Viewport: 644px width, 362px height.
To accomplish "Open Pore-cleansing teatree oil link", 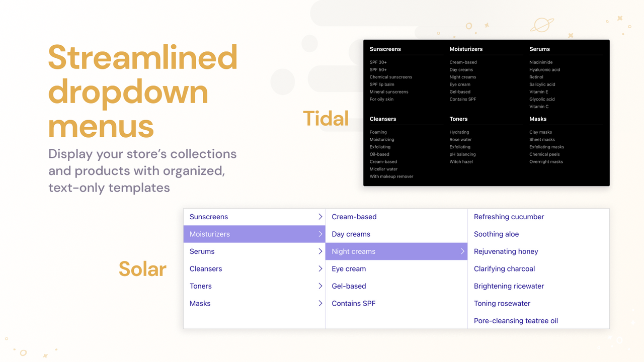I will (516, 321).
